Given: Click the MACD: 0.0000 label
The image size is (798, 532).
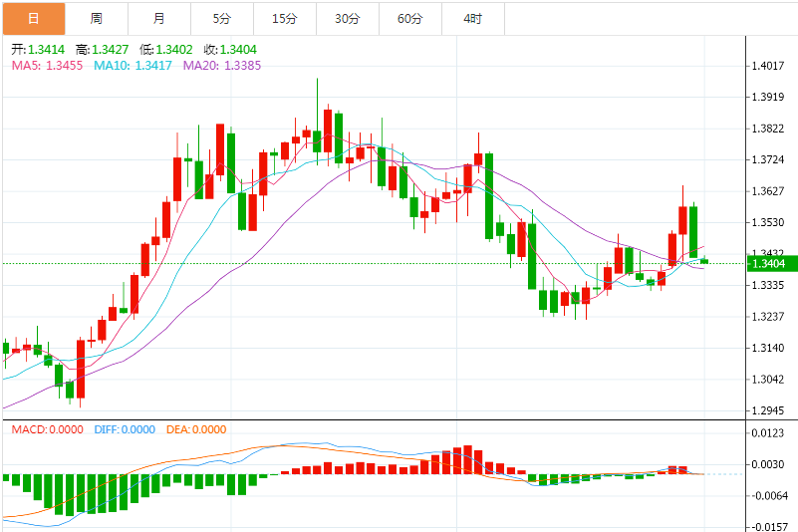Looking at the screenshot, I should pos(48,429).
